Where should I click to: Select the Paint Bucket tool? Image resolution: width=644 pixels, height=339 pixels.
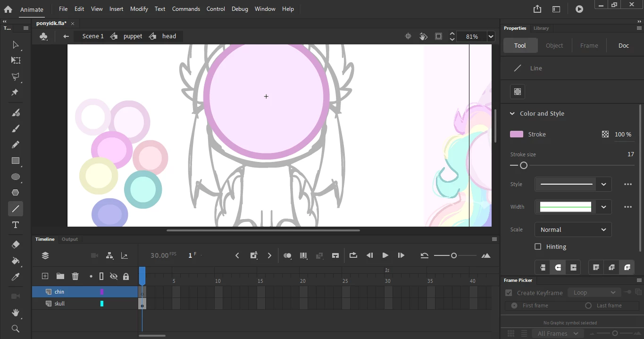pos(16,261)
